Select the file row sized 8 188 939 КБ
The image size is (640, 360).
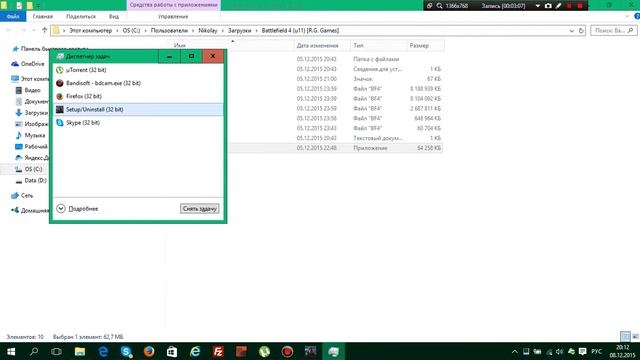(336, 89)
